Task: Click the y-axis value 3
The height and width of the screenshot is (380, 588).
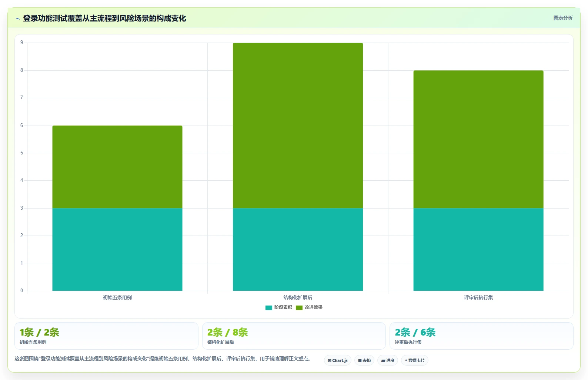Action: pyautogui.click(x=21, y=208)
